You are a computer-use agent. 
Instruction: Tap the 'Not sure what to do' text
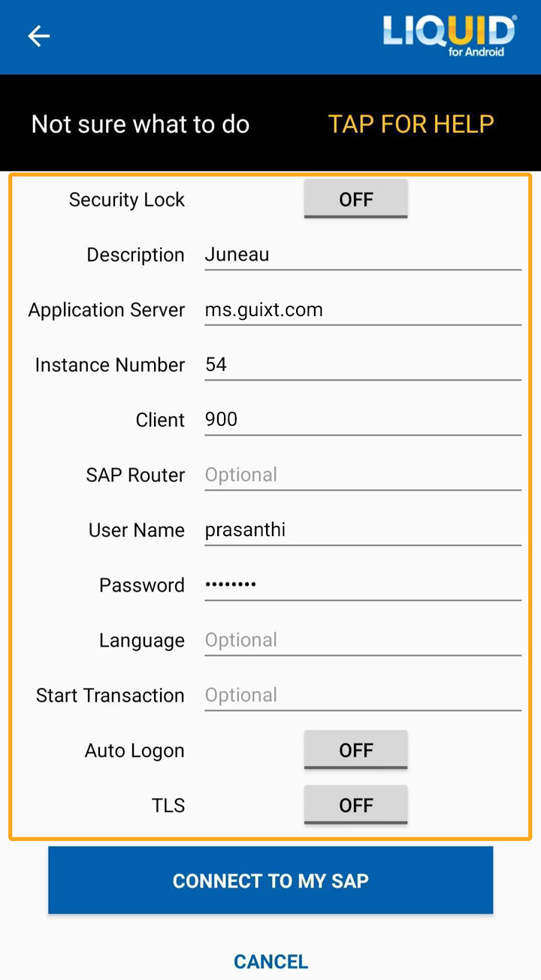(141, 124)
